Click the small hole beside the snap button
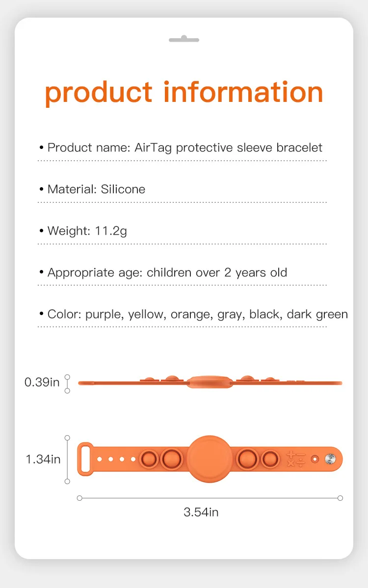 coord(315,459)
